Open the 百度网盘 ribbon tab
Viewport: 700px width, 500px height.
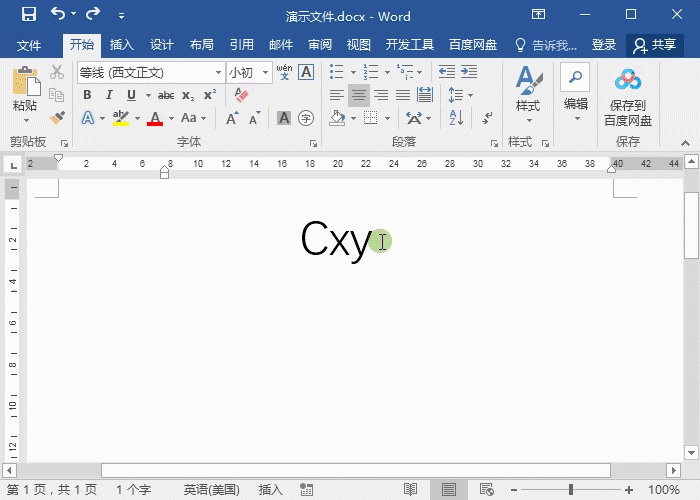pyautogui.click(x=473, y=45)
